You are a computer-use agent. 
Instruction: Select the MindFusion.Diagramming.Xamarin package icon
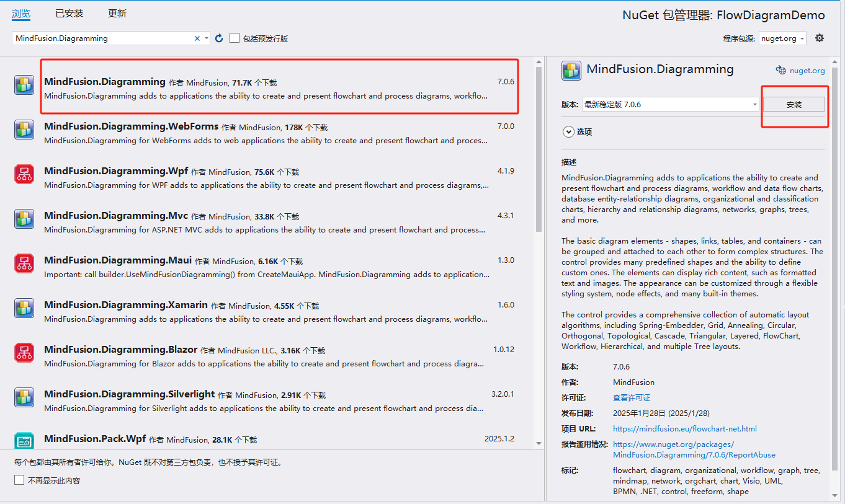[24, 308]
